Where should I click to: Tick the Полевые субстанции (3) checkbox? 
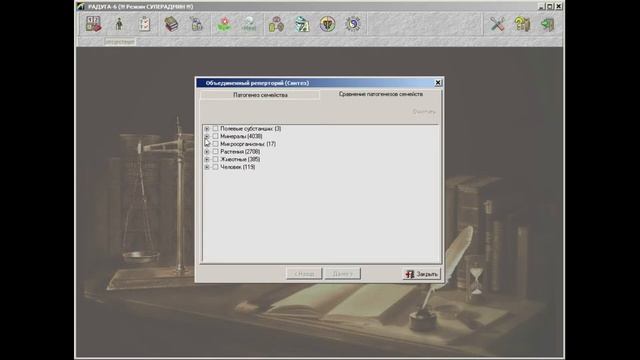[216, 129]
